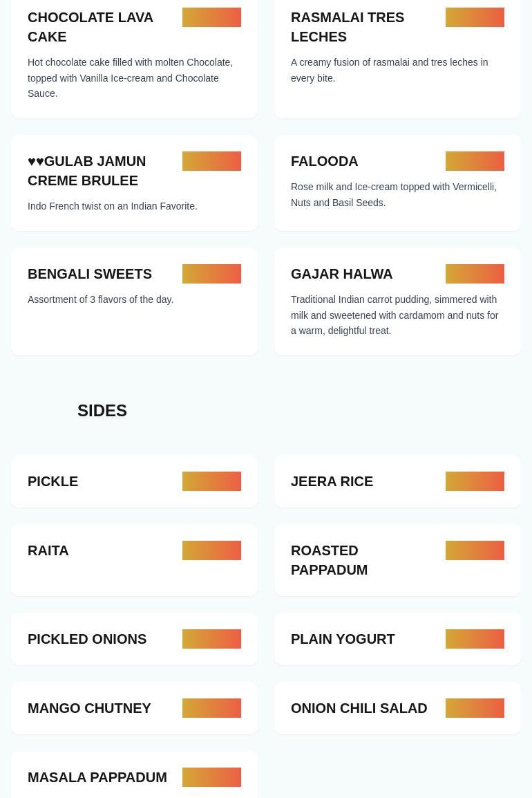
Task: Select the Gajar Halwa dessert title
Action: pos(342,274)
